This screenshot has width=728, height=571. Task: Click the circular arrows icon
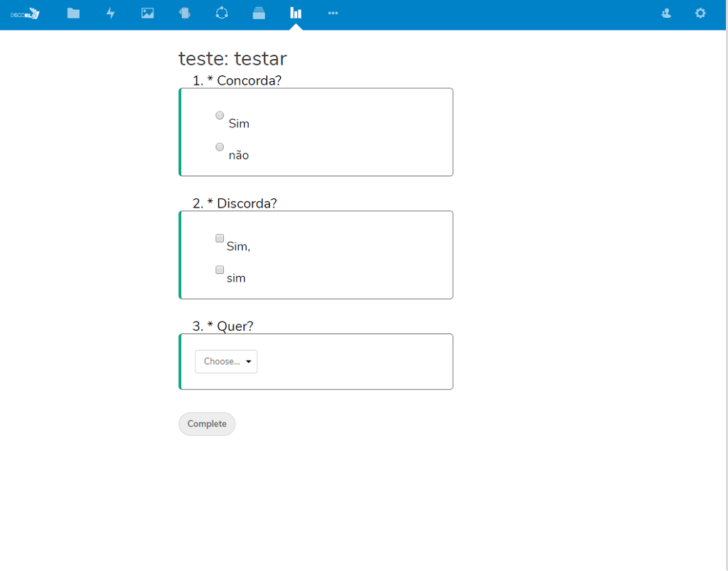click(x=222, y=13)
